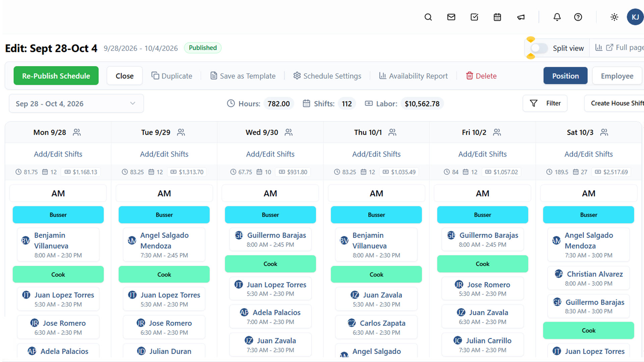
Task: Click Create House Shift button
Action: click(614, 103)
